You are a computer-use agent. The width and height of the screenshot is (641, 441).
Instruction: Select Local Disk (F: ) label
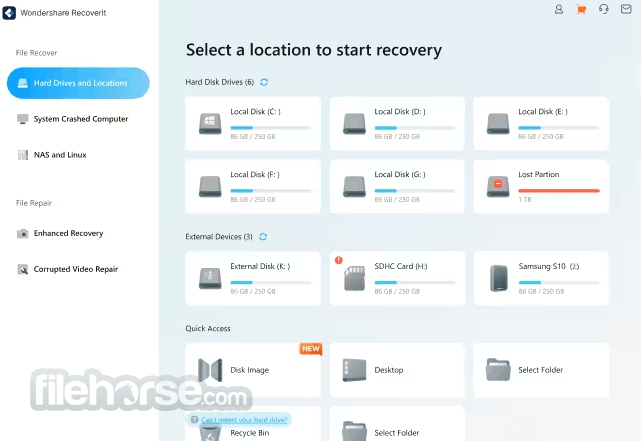tap(255, 175)
